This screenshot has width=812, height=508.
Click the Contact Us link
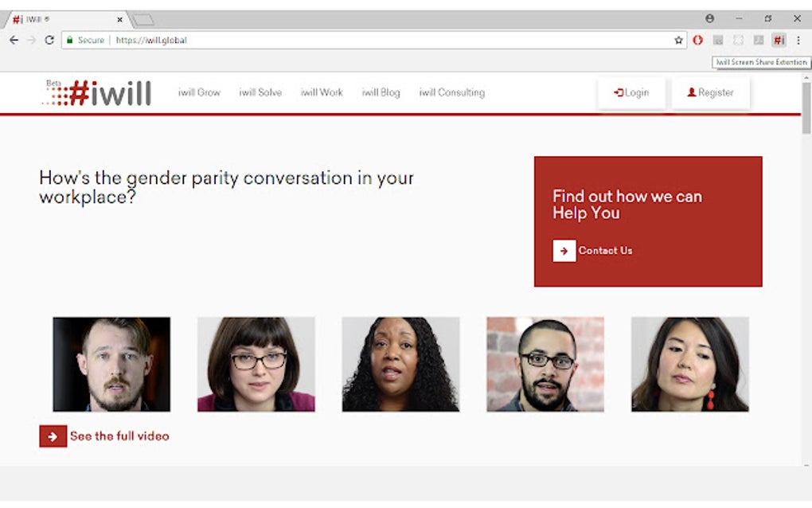(606, 250)
